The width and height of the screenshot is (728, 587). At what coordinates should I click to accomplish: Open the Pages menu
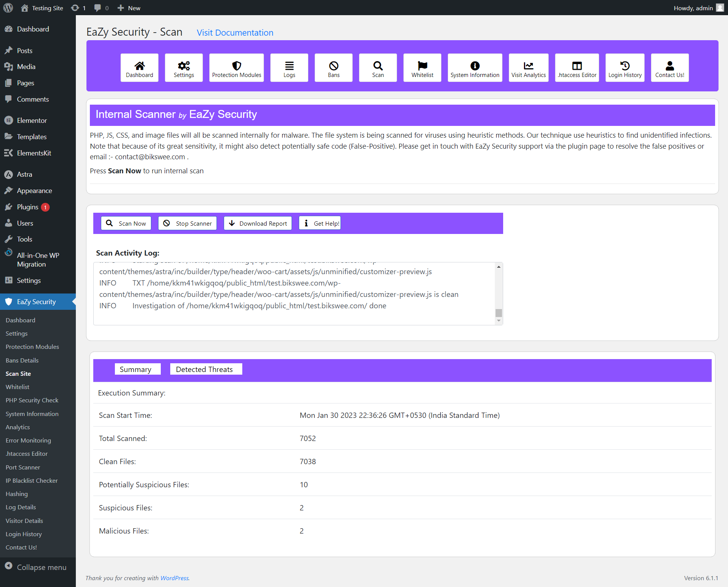[38, 83]
